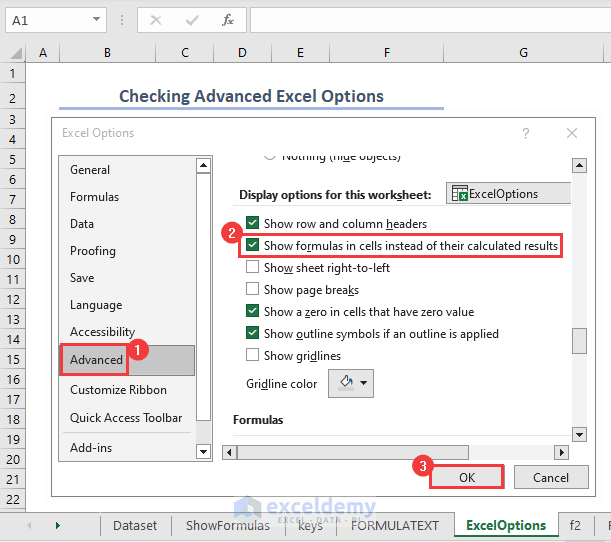Click the OK button
The width and height of the screenshot is (611, 542).
[x=467, y=477]
